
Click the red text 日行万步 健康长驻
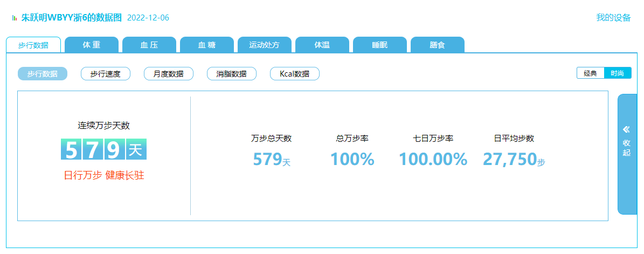pos(104,175)
